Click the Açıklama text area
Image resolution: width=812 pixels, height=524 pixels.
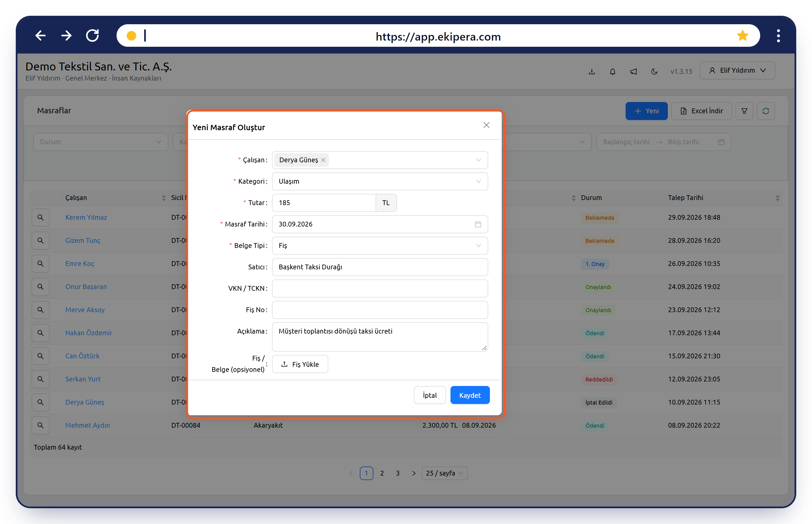click(380, 337)
